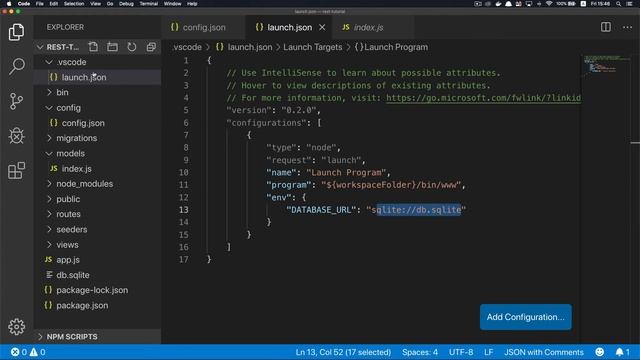Click line number 13 in gutter
Viewport: 640px width, 360px height.
pos(184,210)
